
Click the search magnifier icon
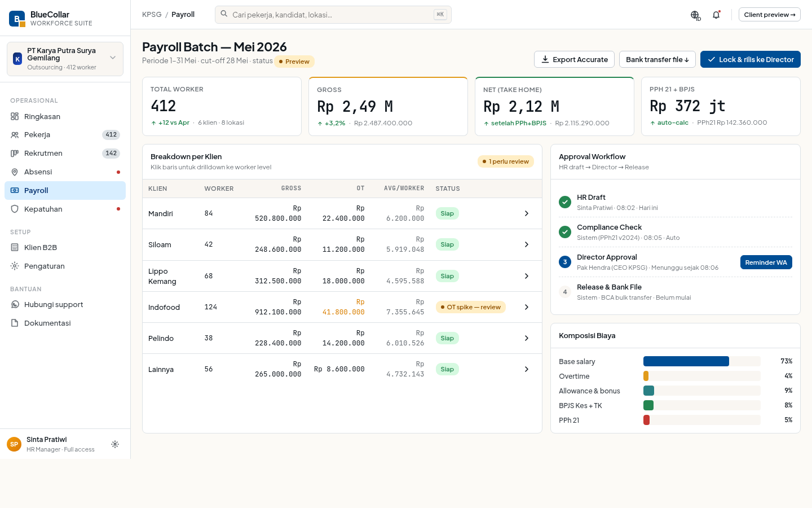click(224, 14)
